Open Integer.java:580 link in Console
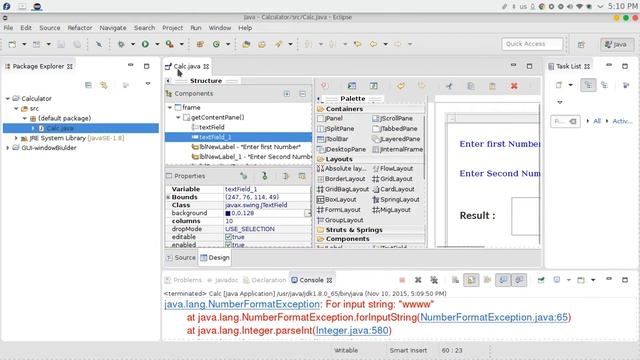Screen dimensions: 640x360 352,330
